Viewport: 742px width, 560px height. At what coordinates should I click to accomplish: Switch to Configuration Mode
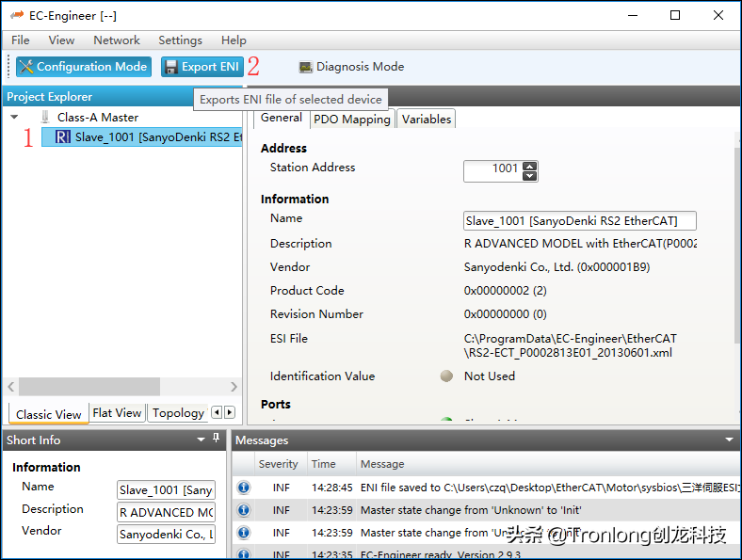coord(84,67)
